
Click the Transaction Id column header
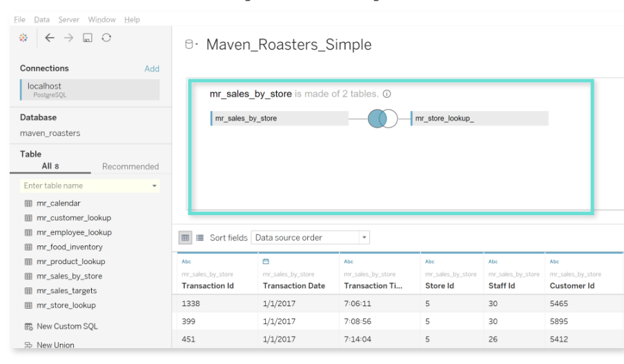tap(208, 285)
